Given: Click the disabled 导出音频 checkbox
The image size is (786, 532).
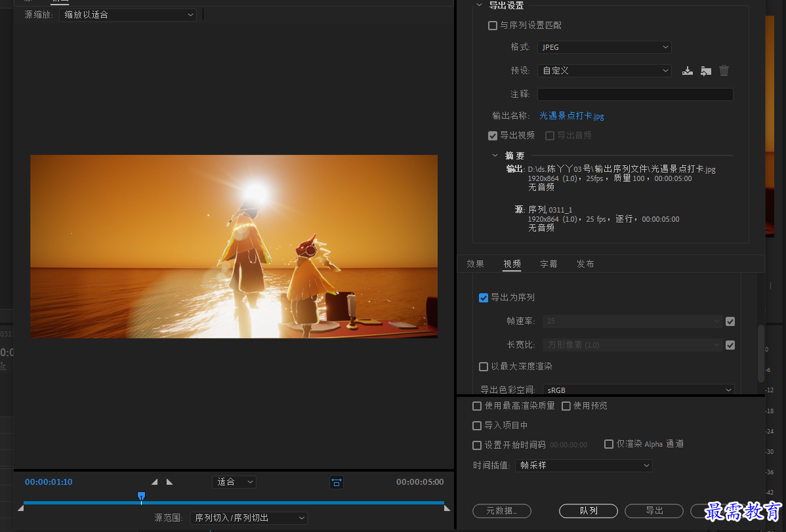Looking at the screenshot, I should point(550,136).
